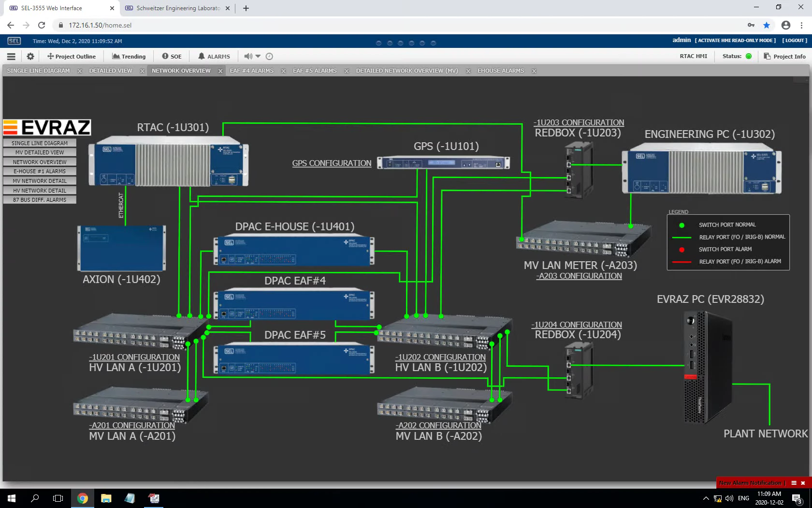Click the REDBOX (-1U204) device image

[x=580, y=370]
